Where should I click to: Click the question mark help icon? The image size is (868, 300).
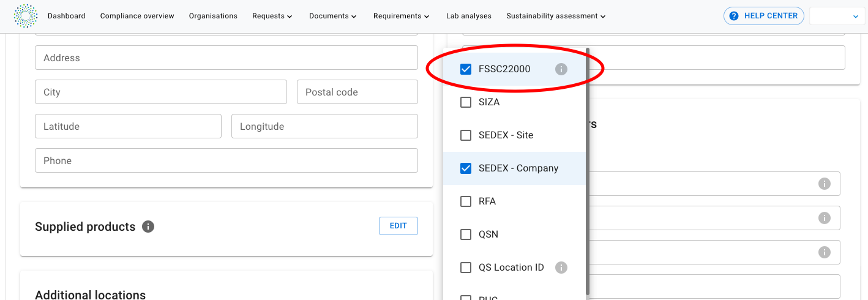pyautogui.click(x=734, y=16)
